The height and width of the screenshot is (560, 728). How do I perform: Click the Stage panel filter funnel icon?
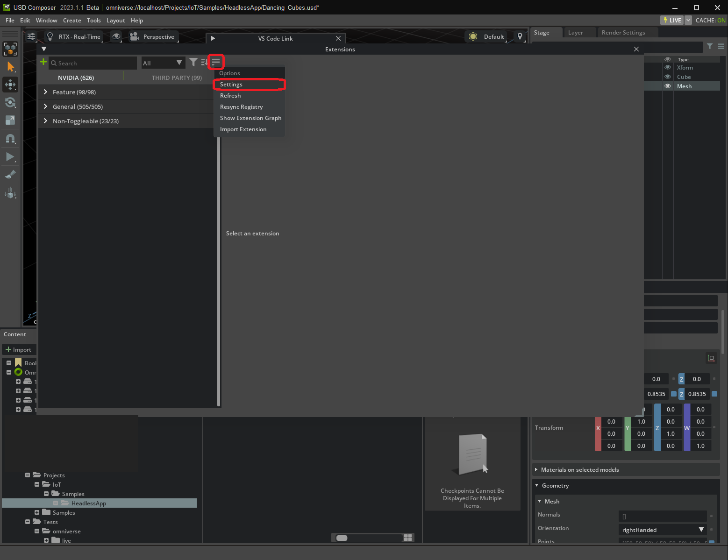pyautogui.click(x=710, y=46)
